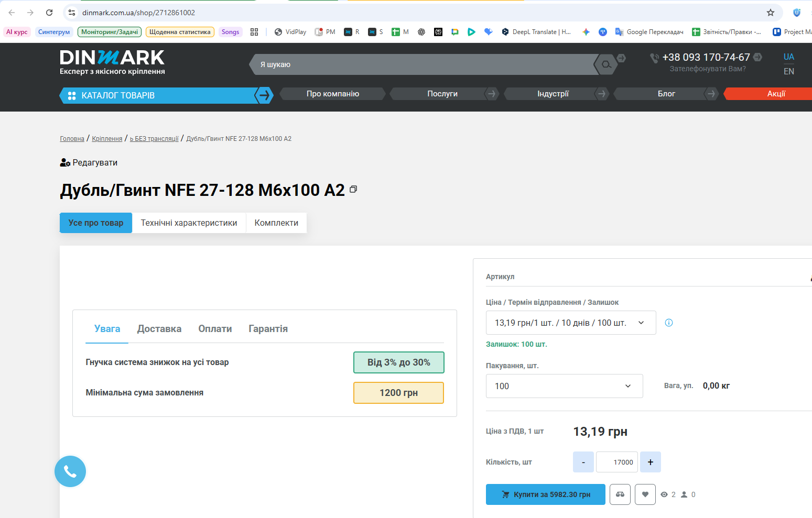Switch site language to EN
Screen dimensions: 812x518
[x=789, y=71]
